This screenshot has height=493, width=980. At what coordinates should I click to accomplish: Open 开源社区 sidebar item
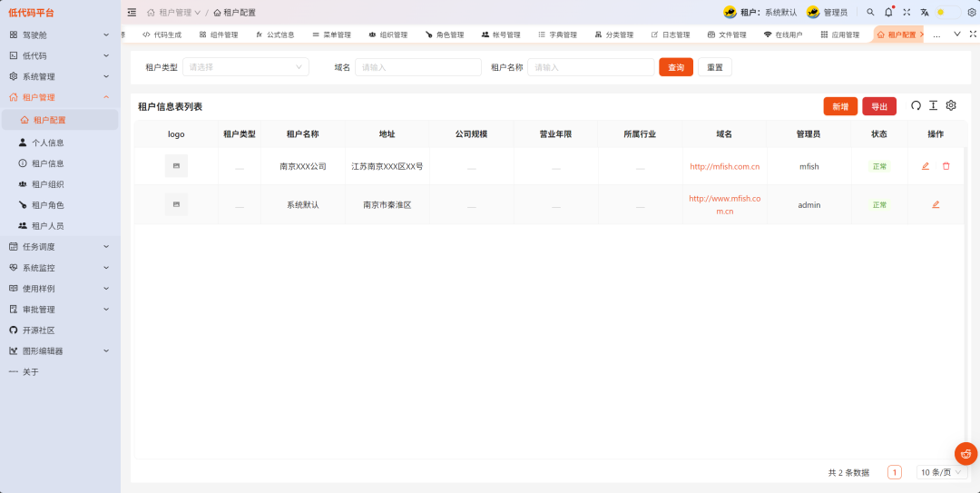coord(60,330)
